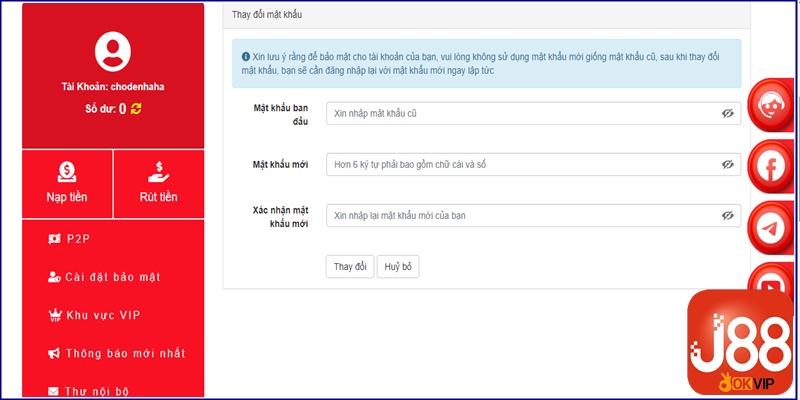Viewport: 800px width, 400px height.
Task: Open the Facebook floating icon
Action: pyautogui.click(x=771, y=167)
